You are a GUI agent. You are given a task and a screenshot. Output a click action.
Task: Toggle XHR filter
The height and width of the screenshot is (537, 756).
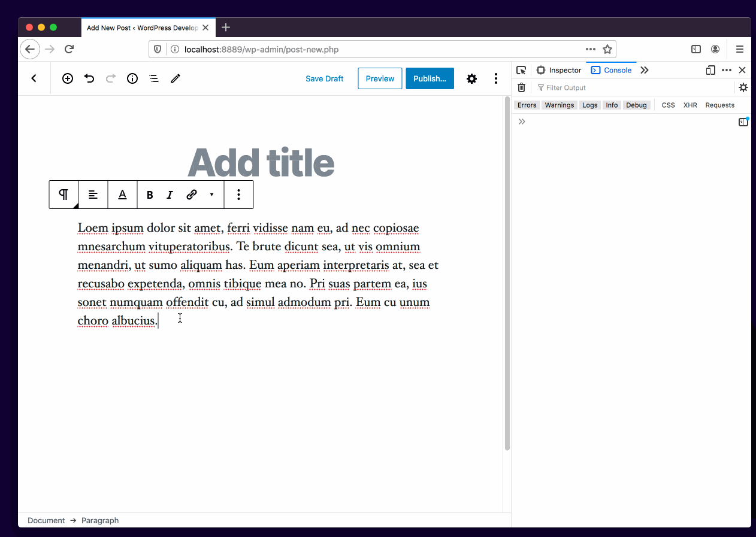pyautogui.click(x=690, y=105)
